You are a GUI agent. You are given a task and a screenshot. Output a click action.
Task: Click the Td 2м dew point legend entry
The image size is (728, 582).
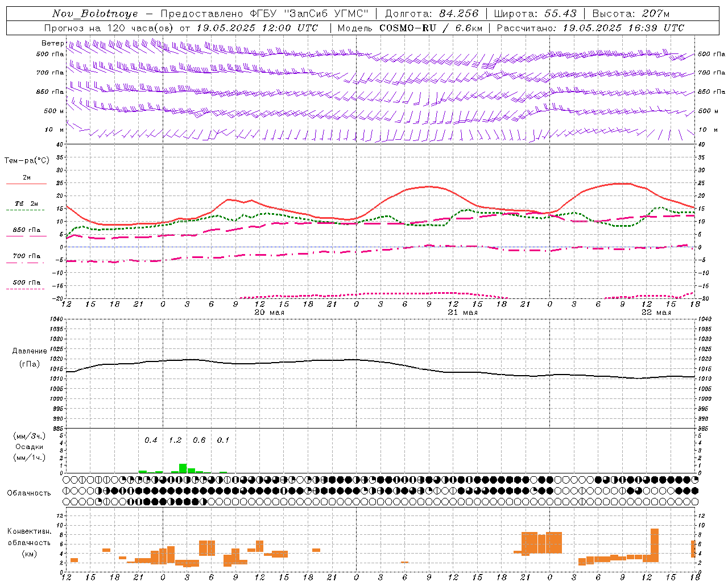(x=27, y=203)
